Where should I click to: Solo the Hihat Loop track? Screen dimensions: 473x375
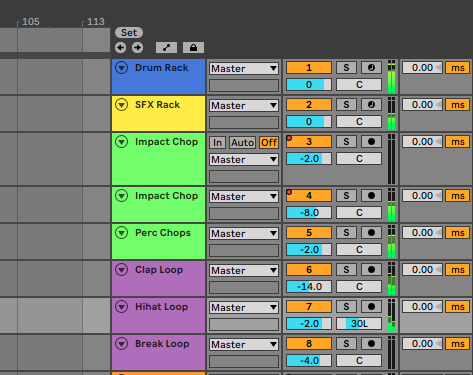click(346, 307)
